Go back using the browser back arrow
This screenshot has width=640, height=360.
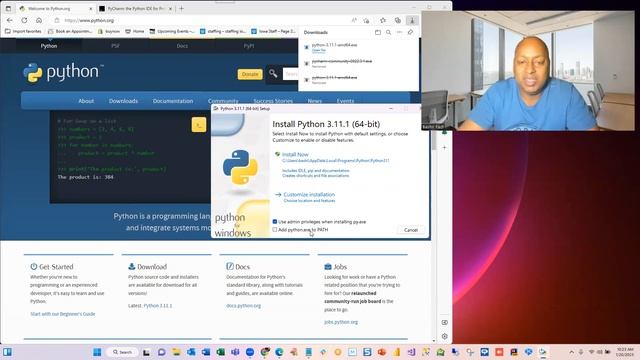pyautogui.click(x=10, y=20)
